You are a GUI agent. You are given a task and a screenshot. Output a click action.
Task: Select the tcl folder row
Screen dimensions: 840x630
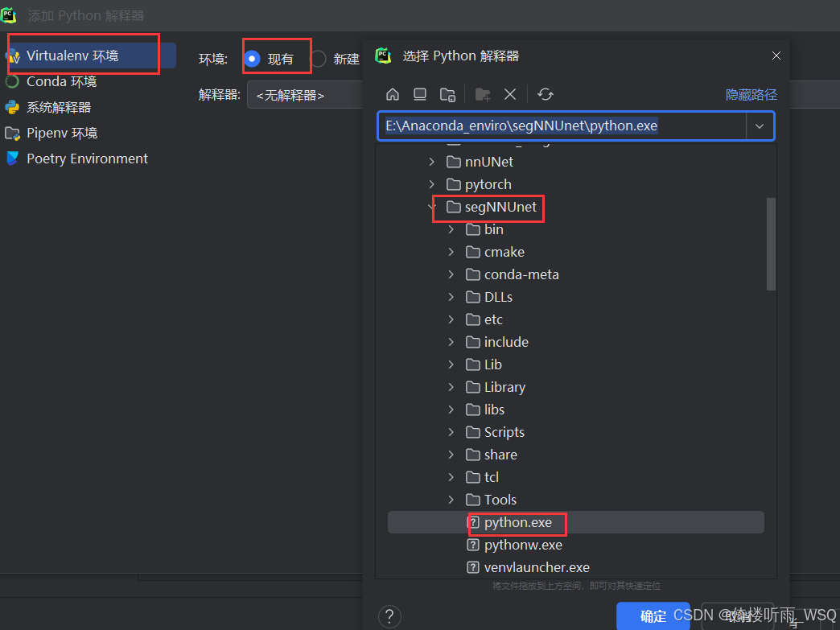[576, 477]
